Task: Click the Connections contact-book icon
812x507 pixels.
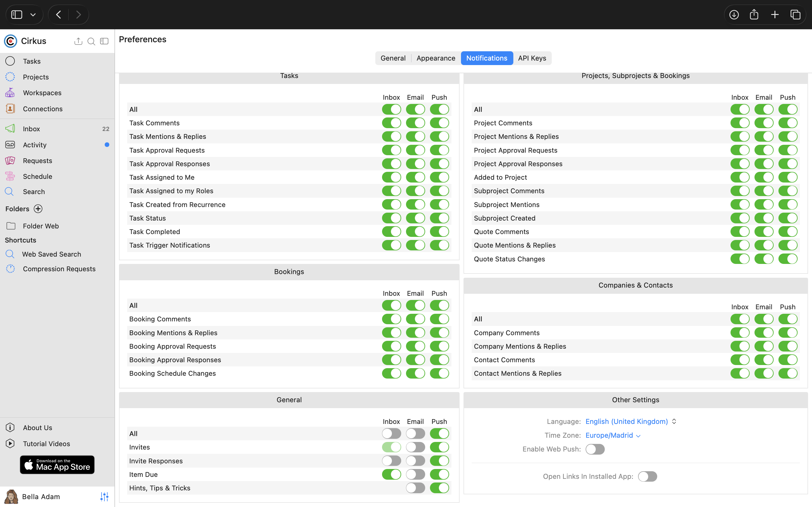Action: pos(10,109)
